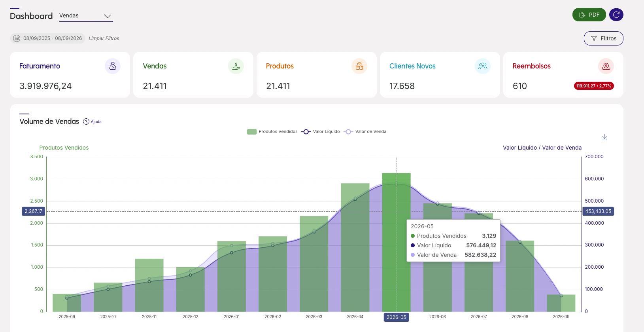Click the Produtos card title
Viewport: 644px width, 332px height.
click(x=280, y=66)
